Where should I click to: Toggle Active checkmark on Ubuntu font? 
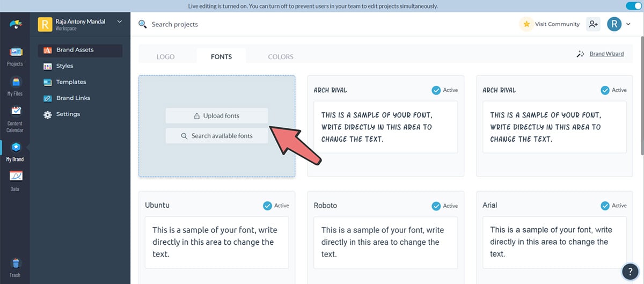[x=267, y=206]
